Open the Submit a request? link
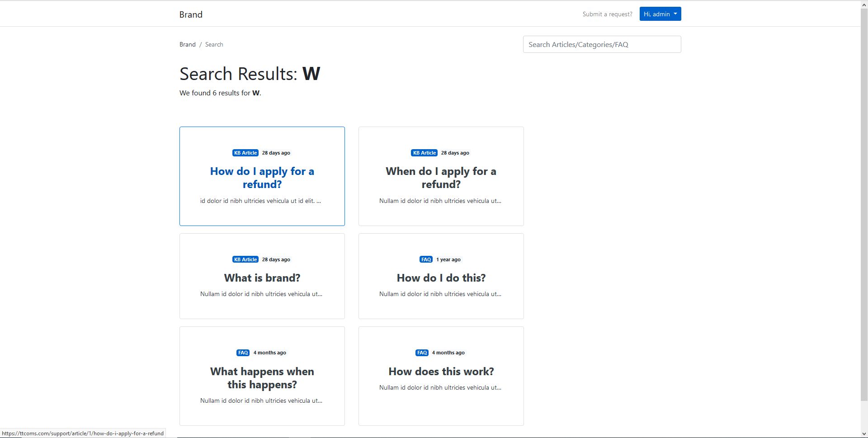This screenshot has height=438, width=868. [607, 14]
